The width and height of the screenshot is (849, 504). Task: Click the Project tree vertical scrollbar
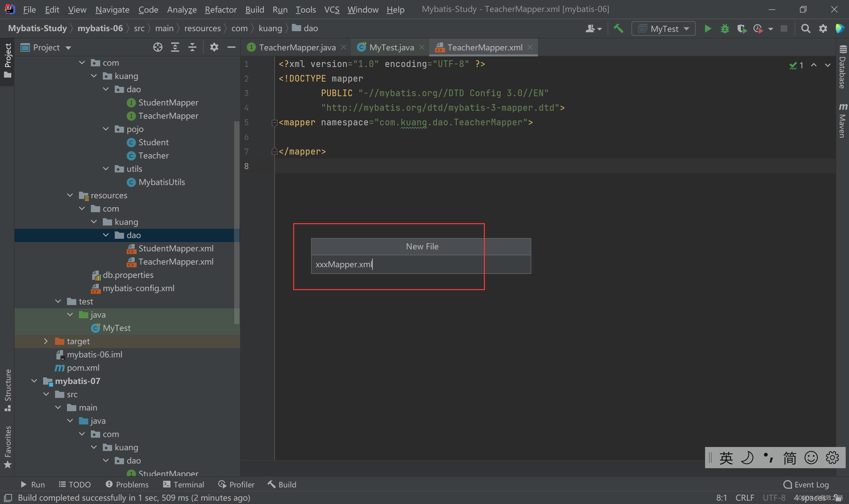tap(237, 222)
